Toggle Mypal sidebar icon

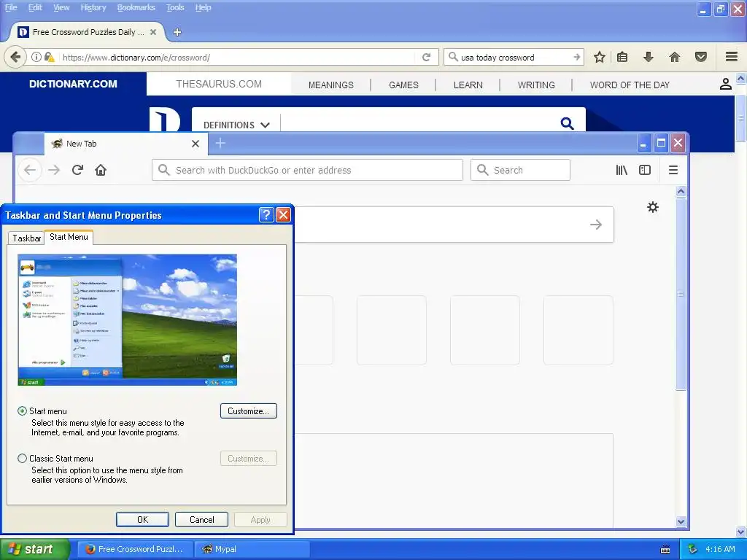[x=645, y=170]
